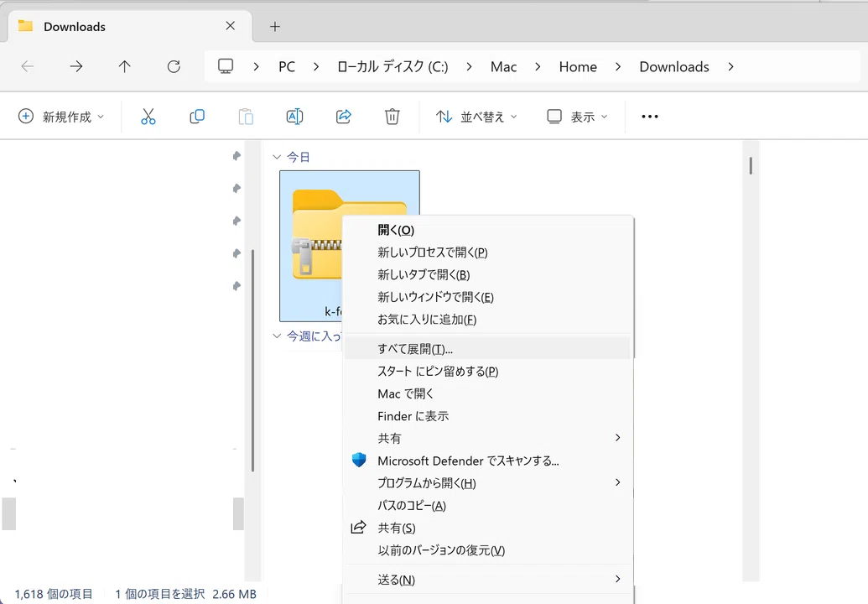
Task: Open 送る(N) submenu
Action: tap(487, 580)
